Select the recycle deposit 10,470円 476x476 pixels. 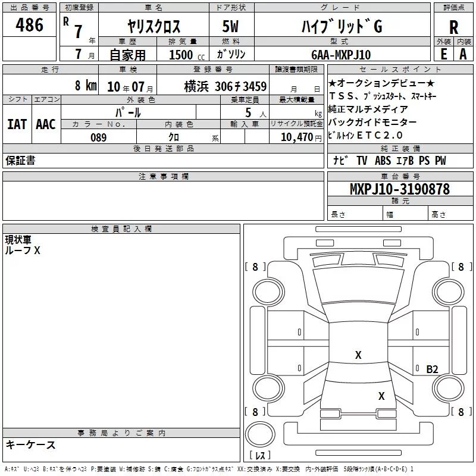click(301, 137)
